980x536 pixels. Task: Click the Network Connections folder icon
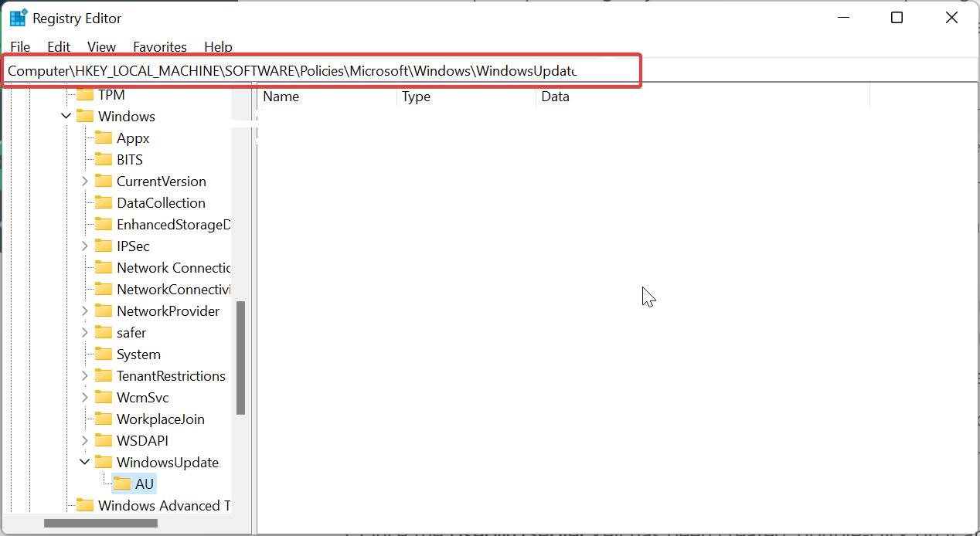point(104,268)
